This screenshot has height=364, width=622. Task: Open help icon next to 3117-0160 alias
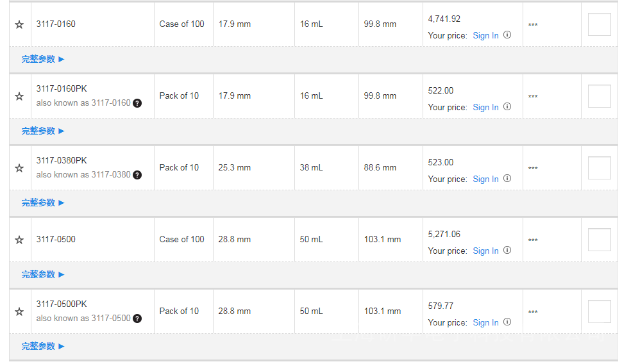tap(137, 103)
